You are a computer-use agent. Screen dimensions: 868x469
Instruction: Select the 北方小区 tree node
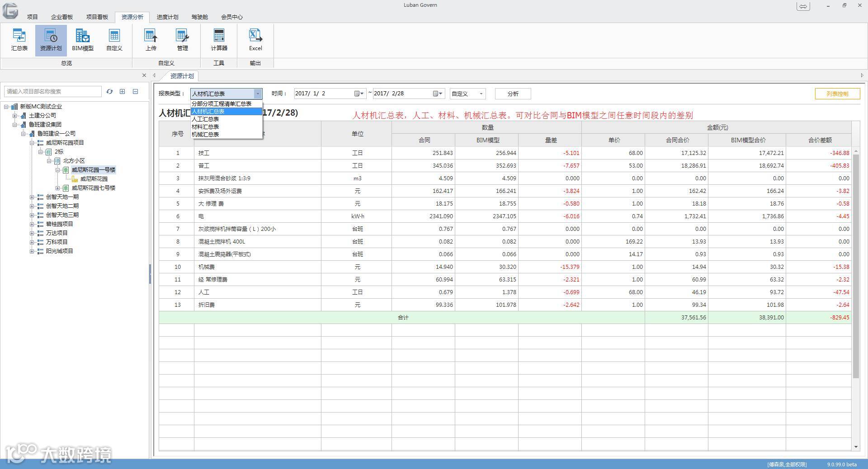pyautogui.click(x=74, y=161)
